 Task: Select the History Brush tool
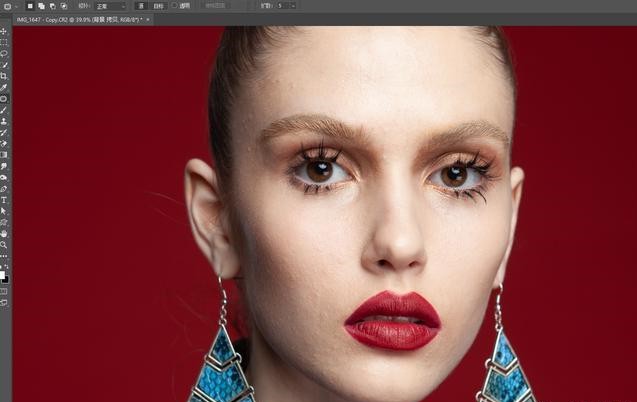pyautogui.click(x=4, y=132)
